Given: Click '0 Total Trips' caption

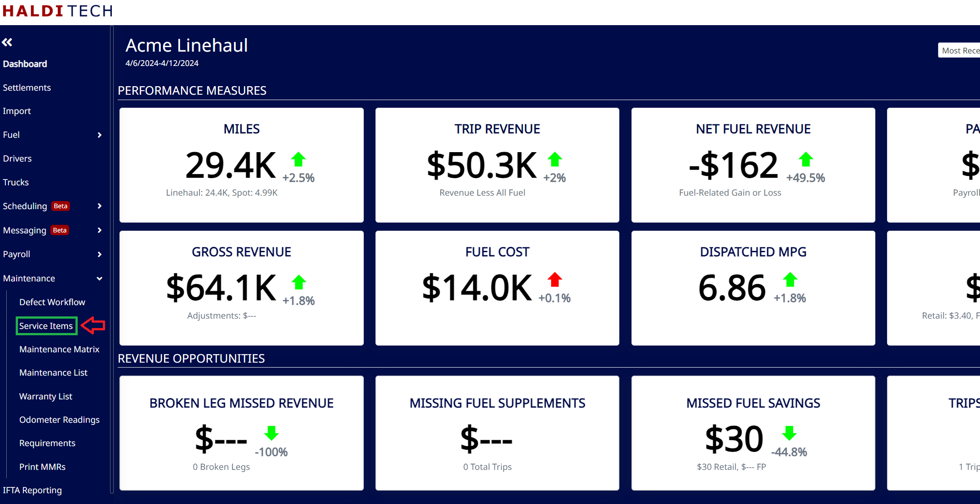Looking at the screenshot, I should 487,467.
